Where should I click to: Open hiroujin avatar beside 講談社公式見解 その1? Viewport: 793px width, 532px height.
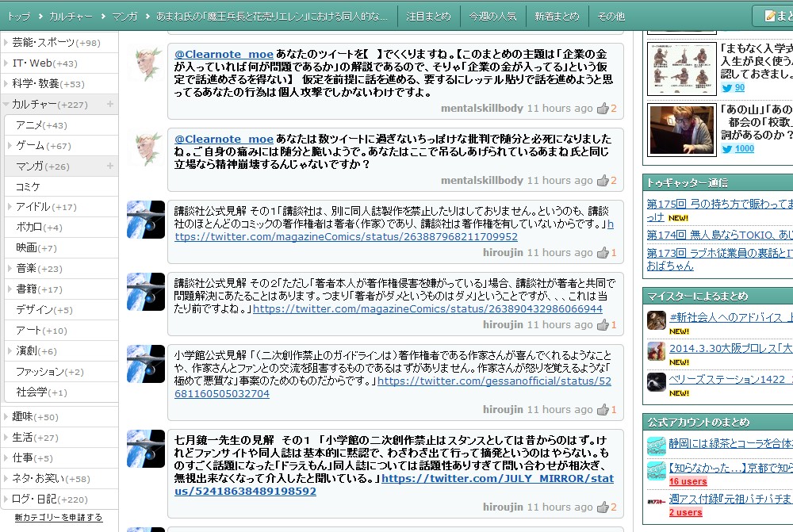(146, 220)
